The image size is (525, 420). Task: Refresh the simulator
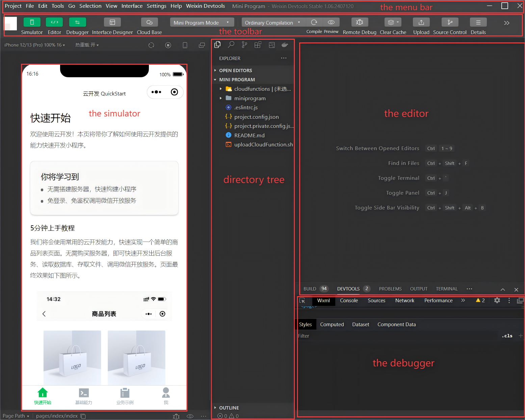coord(151,45)
